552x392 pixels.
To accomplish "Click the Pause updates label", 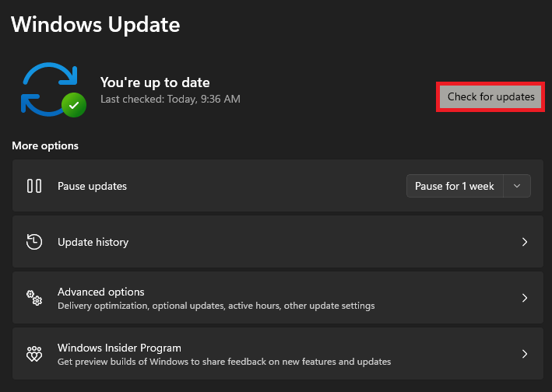I will click(92, 186).
